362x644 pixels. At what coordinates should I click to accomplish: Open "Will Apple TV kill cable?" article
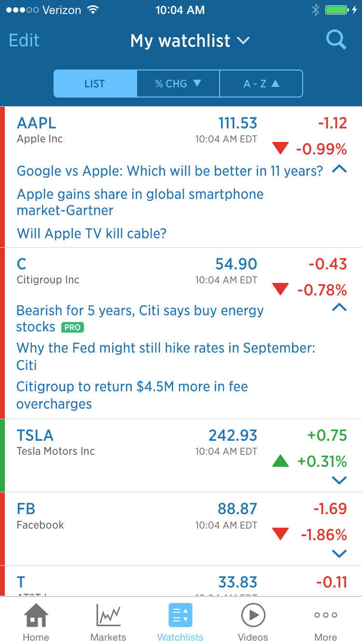click(x=92, y=234)
